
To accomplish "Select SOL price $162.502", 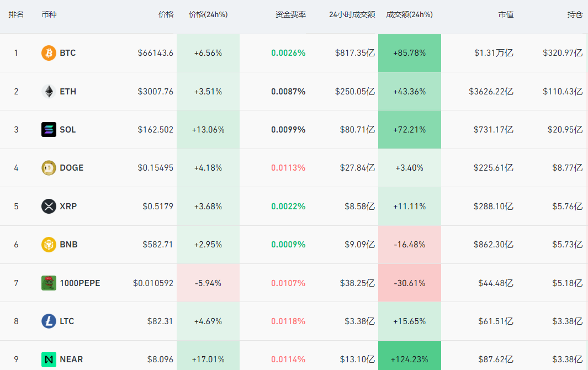I will [155, 130].
